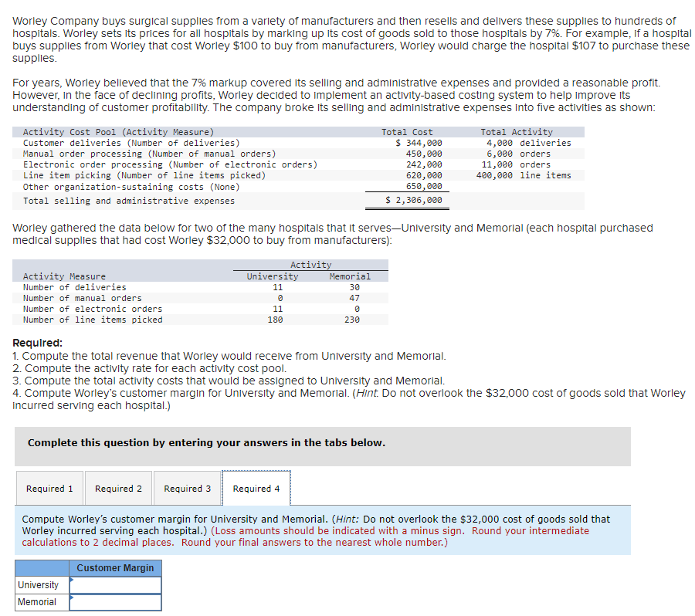This screenshot has width=695, height=616.
Task: Click University's 180 line items value
Action: tap(275, 320)
